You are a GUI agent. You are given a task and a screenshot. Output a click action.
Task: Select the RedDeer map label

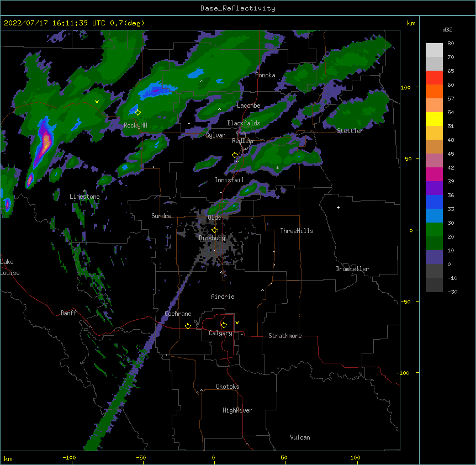pyautogui.click(x=243, y=141)
